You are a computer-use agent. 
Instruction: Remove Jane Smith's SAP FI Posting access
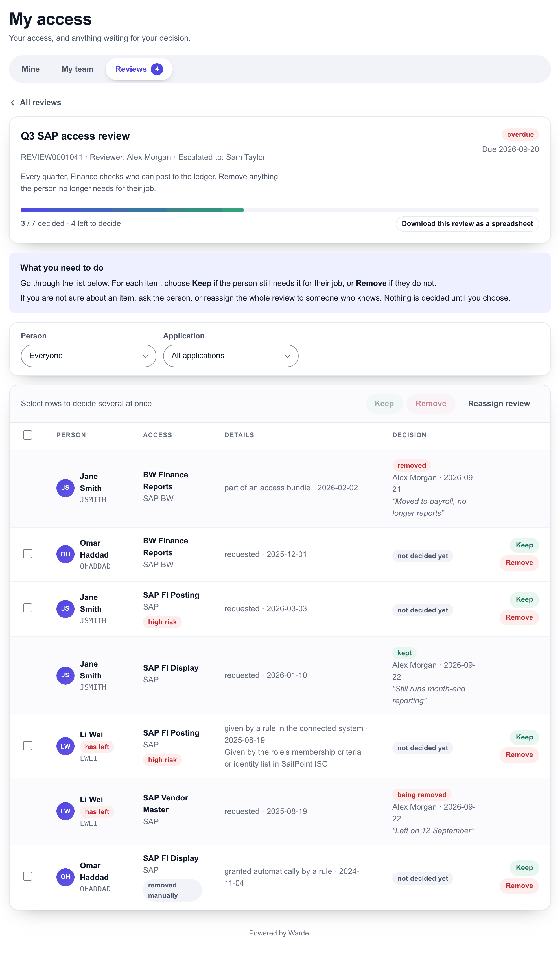519,617
